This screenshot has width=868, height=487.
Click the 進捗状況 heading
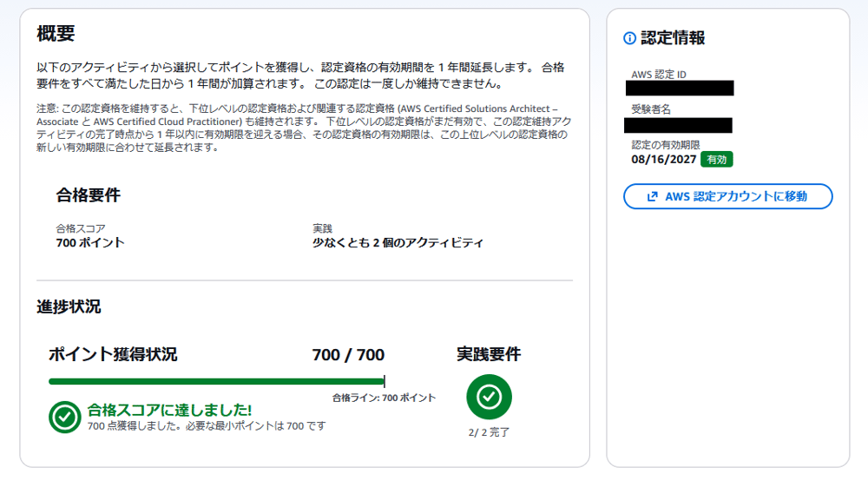tap(69, 306)
